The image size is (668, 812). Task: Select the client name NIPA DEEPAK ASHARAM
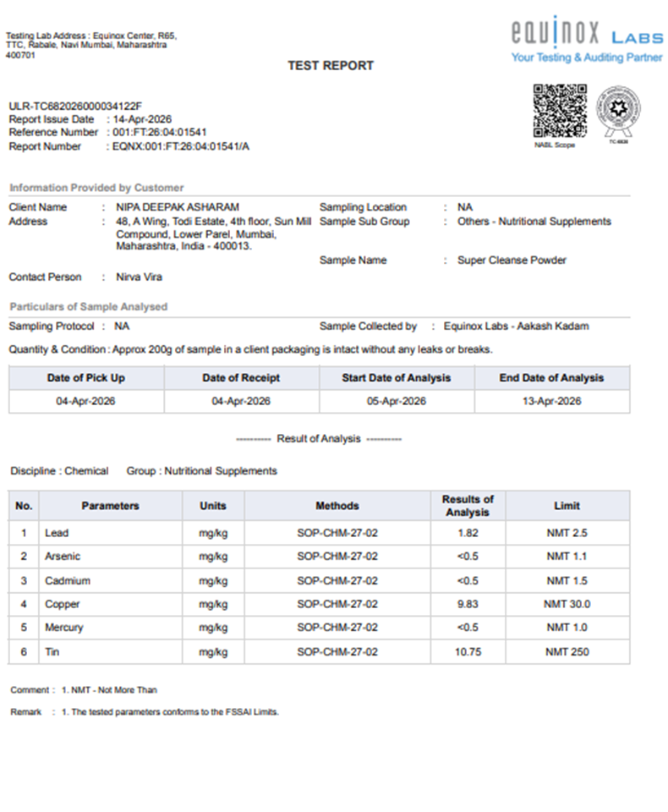pos(177,207)
